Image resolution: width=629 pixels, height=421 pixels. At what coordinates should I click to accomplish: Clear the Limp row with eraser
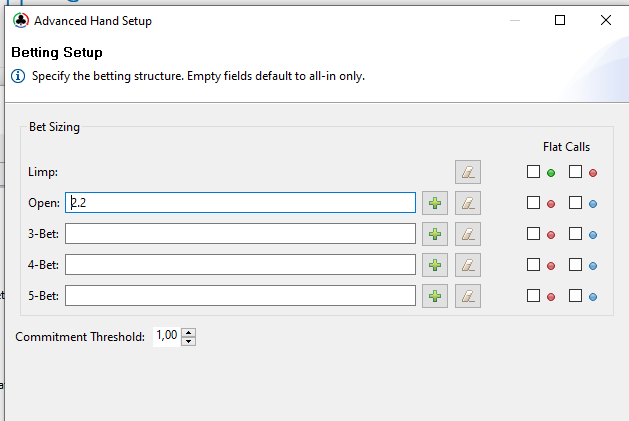(x=468, y=172)
